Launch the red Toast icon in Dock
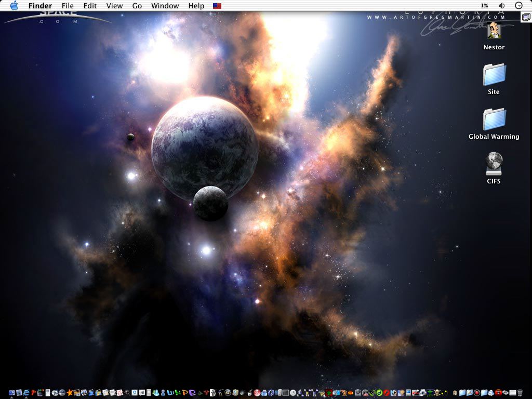The height and width of the screenshot is (399, 532). (x=498, y=393)
